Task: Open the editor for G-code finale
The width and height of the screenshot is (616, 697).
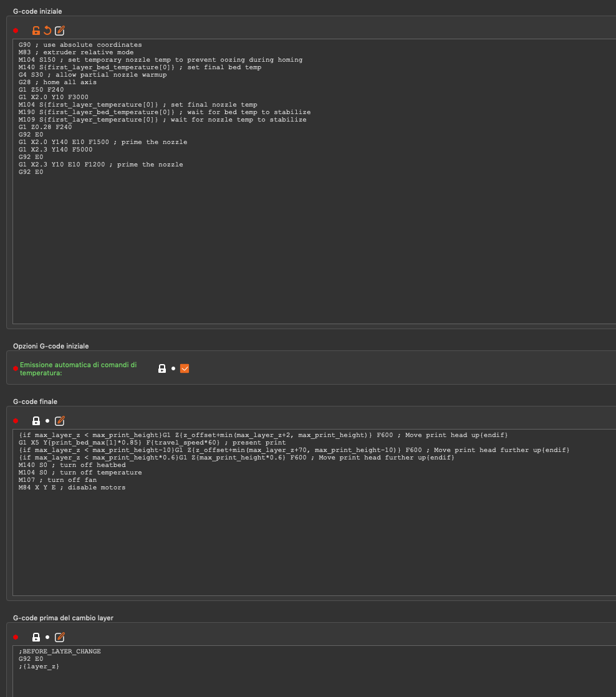Action: click(x=60, y=421)
